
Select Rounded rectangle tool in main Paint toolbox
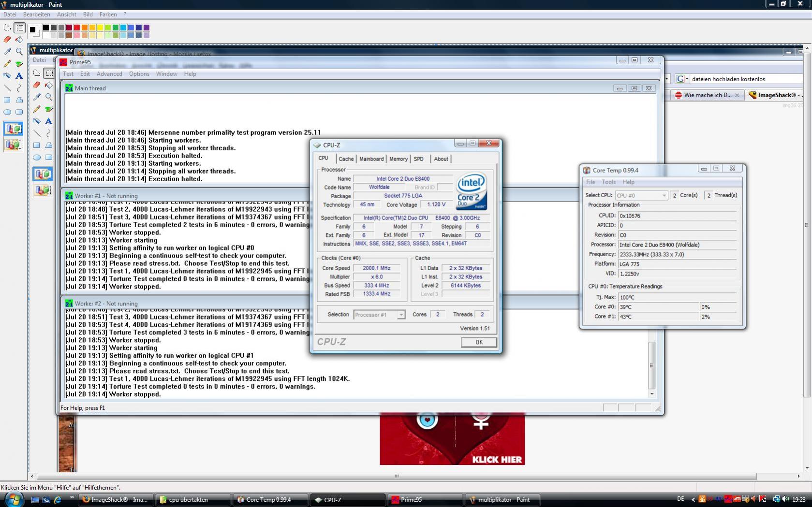[x=19, y=112]
